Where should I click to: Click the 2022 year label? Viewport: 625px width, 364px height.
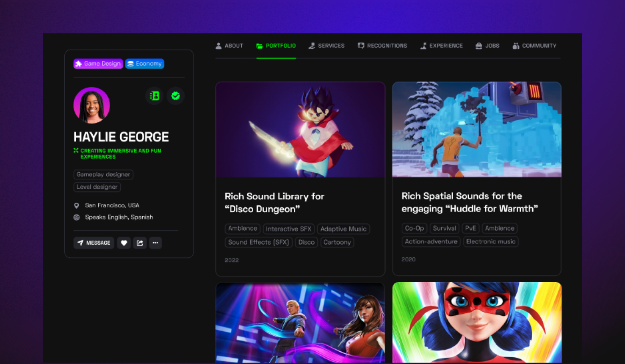pos(232,260)
